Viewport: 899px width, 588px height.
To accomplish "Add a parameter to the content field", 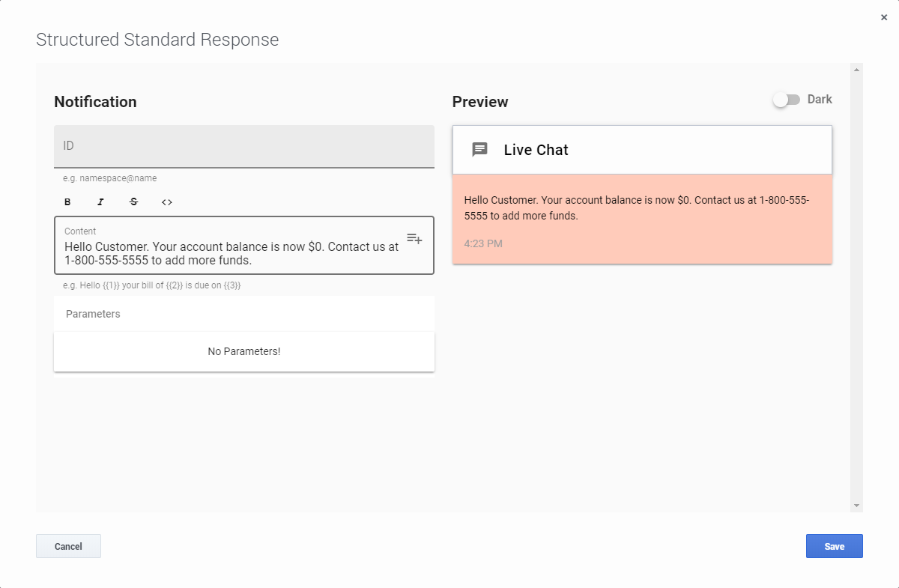I will 414,239.
